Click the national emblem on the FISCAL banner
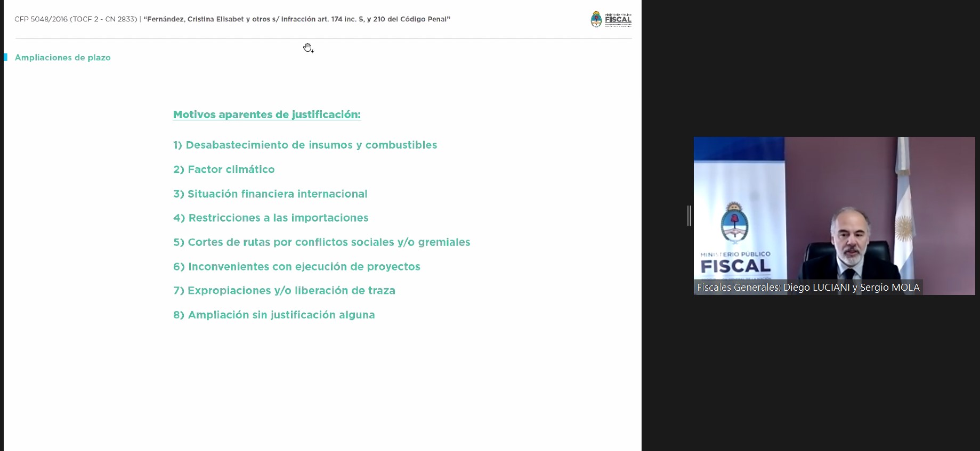 click(x=734, y=224)
